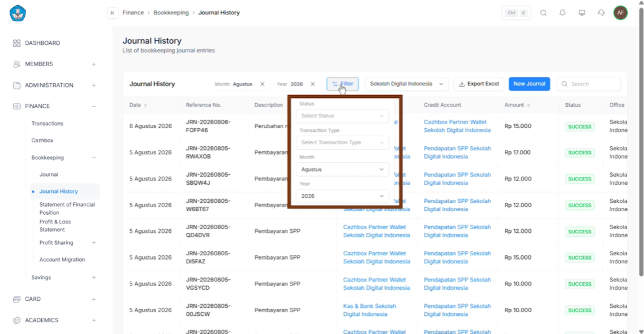Click Reference No. column header
The height and width of the screenshot is (334, 644).
click(203, 105)
